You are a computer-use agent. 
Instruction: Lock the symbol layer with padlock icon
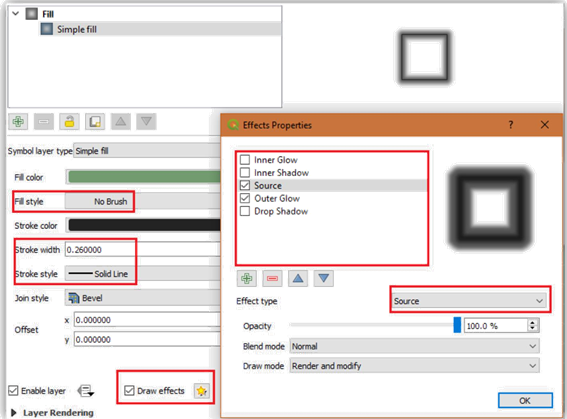(69, 121)
